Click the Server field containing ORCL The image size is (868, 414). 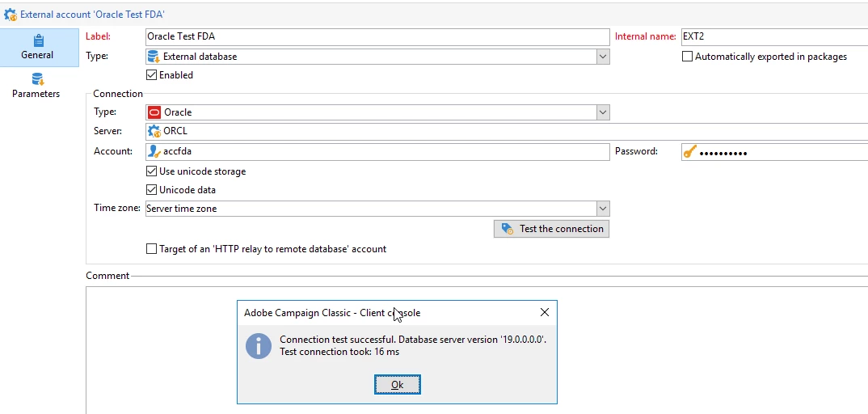point(507,132)
